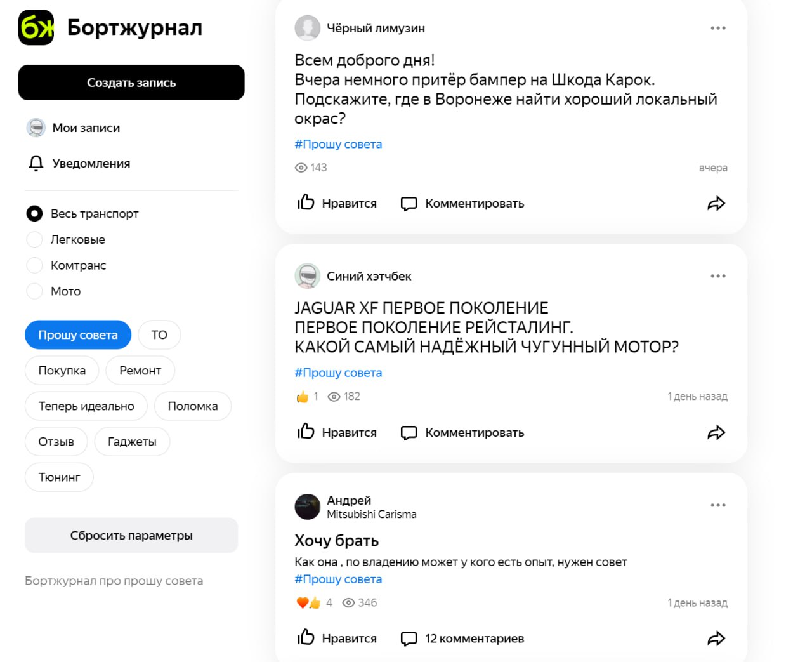Open three-dots menu on Чёрный лимузин post
Screen dimensions: 812x662
click(718, 28)
